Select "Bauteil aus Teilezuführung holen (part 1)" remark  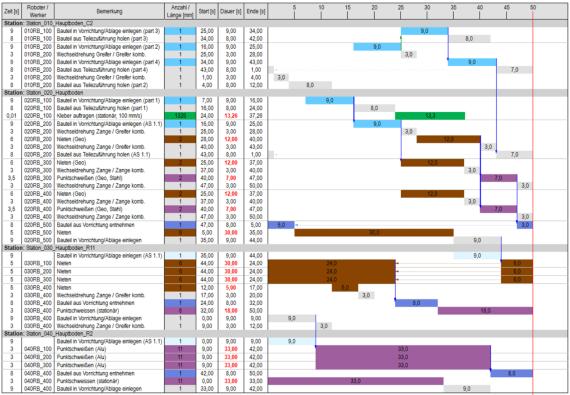pyautogui.click(x=102, y=108)
